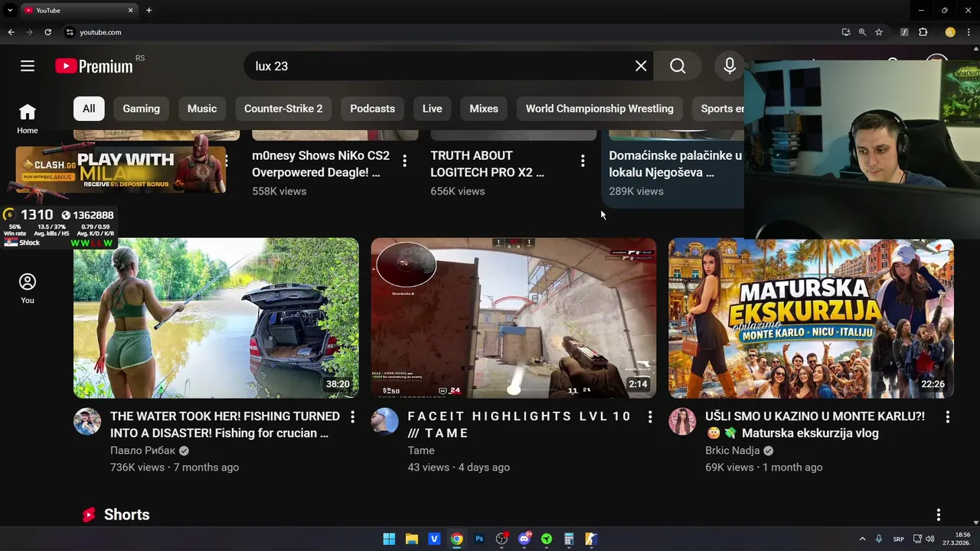View site information icon in the address bar
The height and width of the screenshot is (551, 980).
pos(70,32)
